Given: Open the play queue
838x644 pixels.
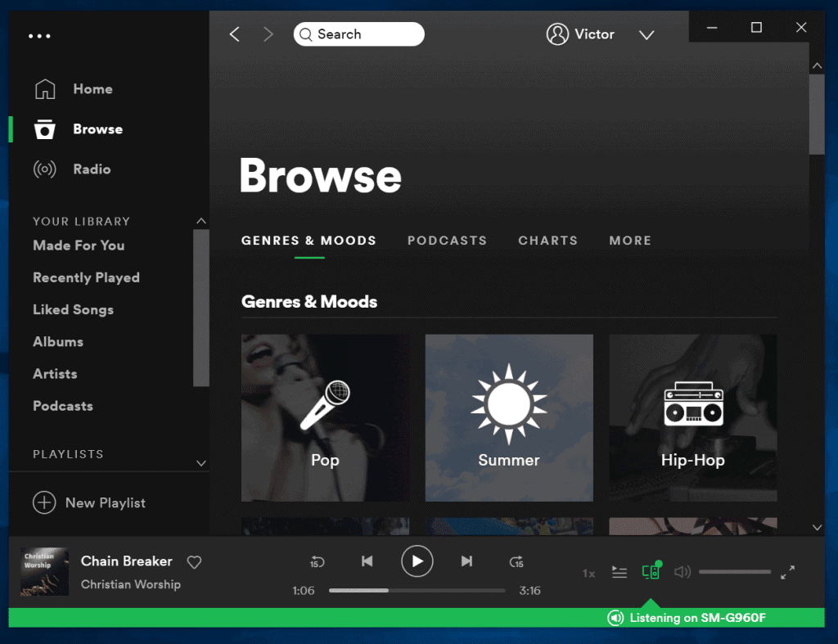Looking at the screenshot, I should pyautogui.click(x=619, y=572).
